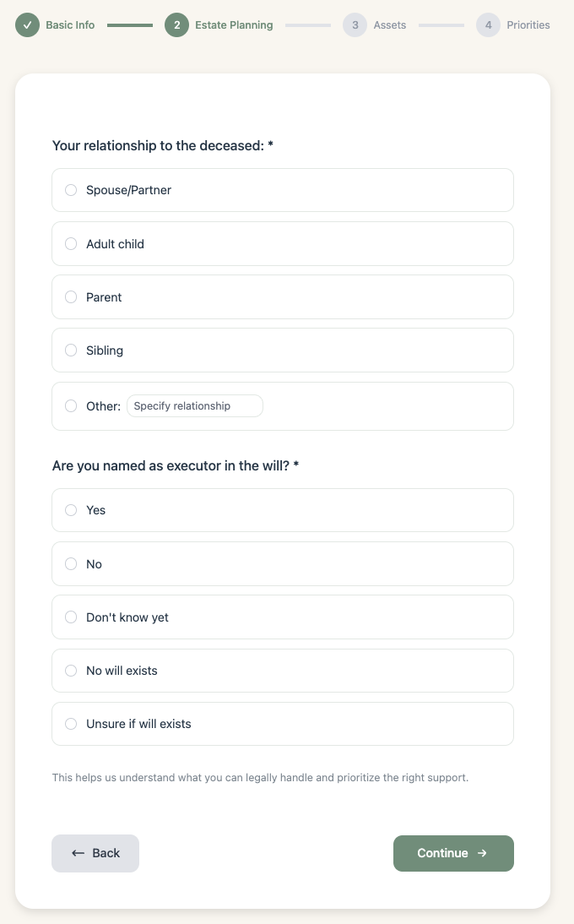Click the step 4 Priorities circle icon
The image size is (574, 924).
[488, 24]
